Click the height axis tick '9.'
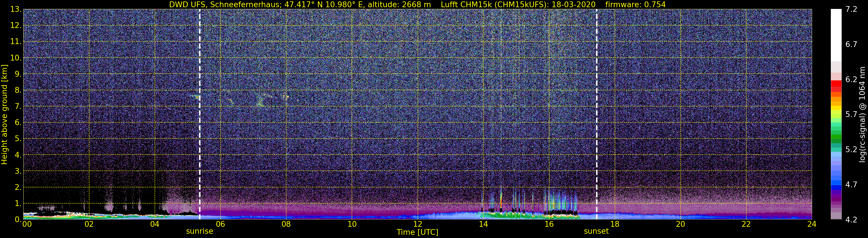Image resolution: width=868 pixels, height=238 pixels. click(18, 74)
